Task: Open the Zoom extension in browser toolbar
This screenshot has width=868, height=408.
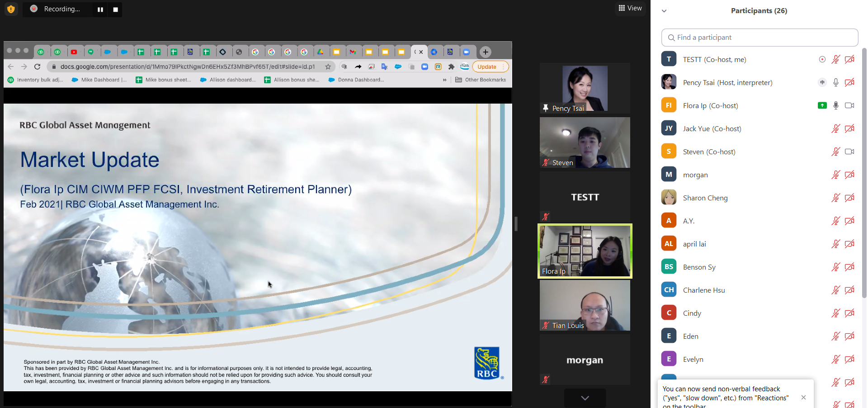Action: click(x=425, y=66)
